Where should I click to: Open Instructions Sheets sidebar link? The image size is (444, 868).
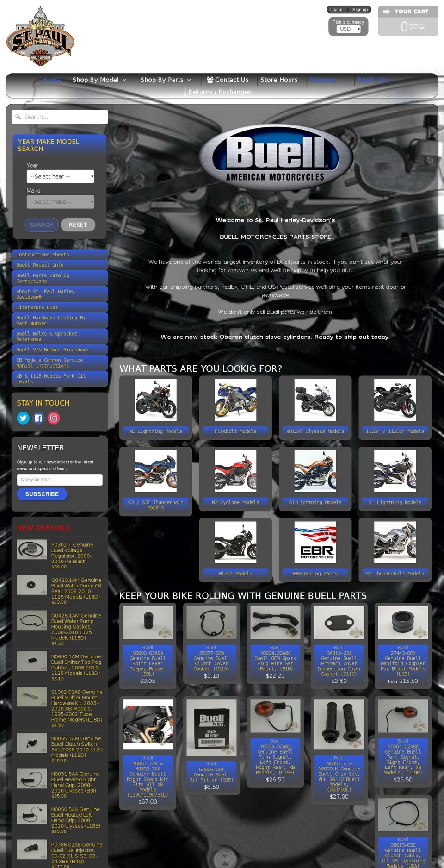[60, 255]
